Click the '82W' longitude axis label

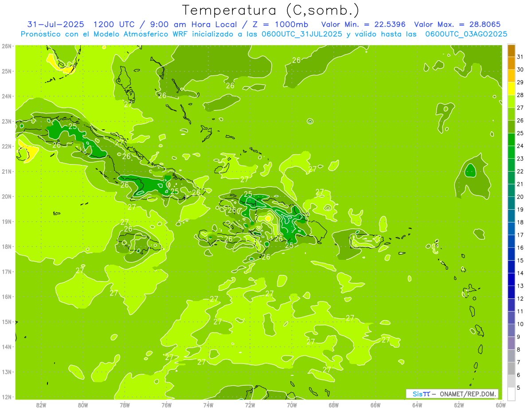pyautogui.click(x=41, y=405)
